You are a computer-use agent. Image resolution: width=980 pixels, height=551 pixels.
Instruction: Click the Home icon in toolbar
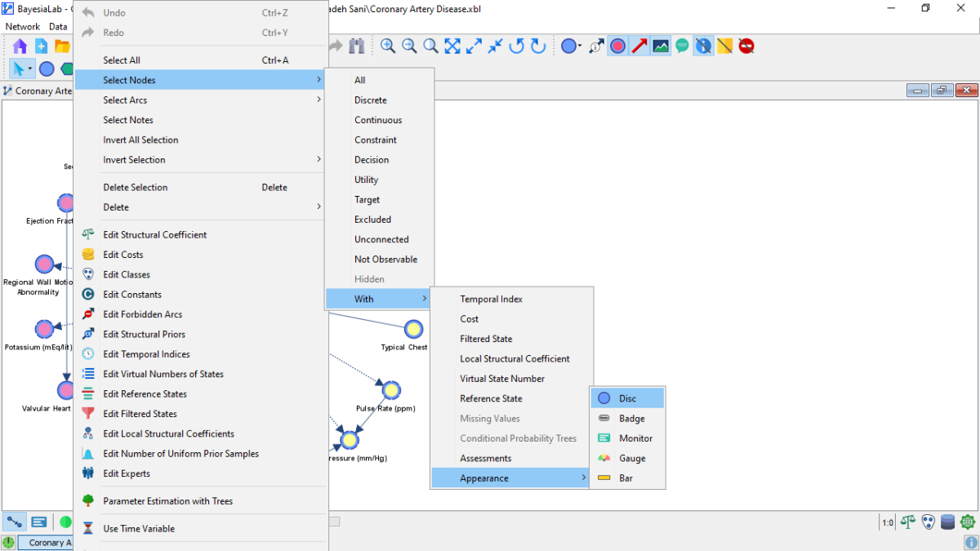(x=20, y=46)
